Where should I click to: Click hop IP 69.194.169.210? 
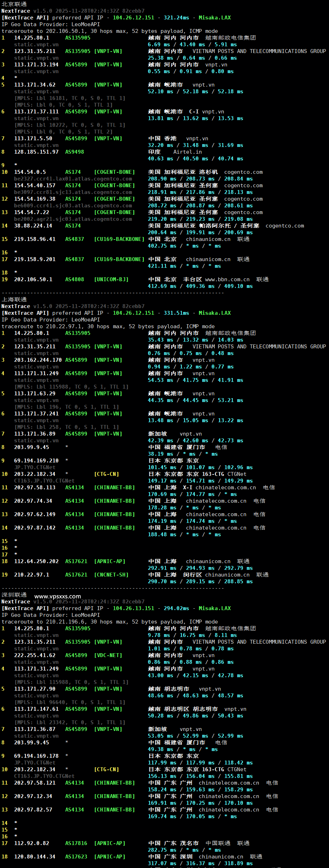(36, 461)
